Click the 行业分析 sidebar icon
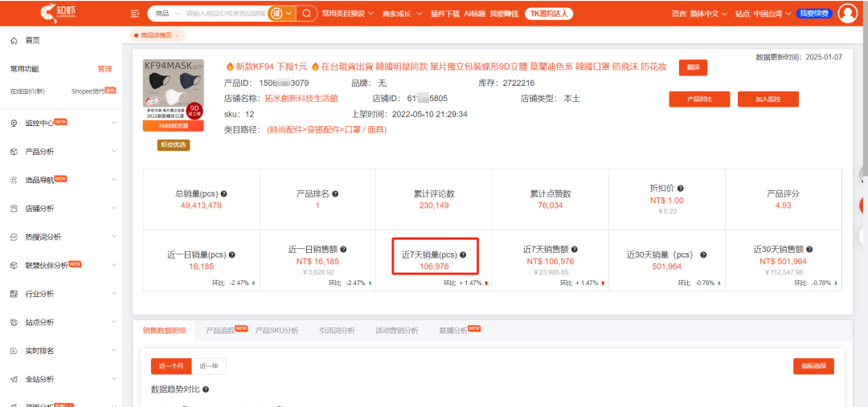868x407 pixels. 14,294
